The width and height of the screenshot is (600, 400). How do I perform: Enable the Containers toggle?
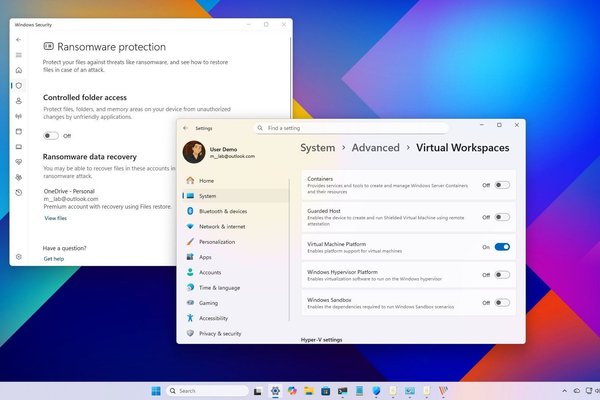click(x=502, y=185)
